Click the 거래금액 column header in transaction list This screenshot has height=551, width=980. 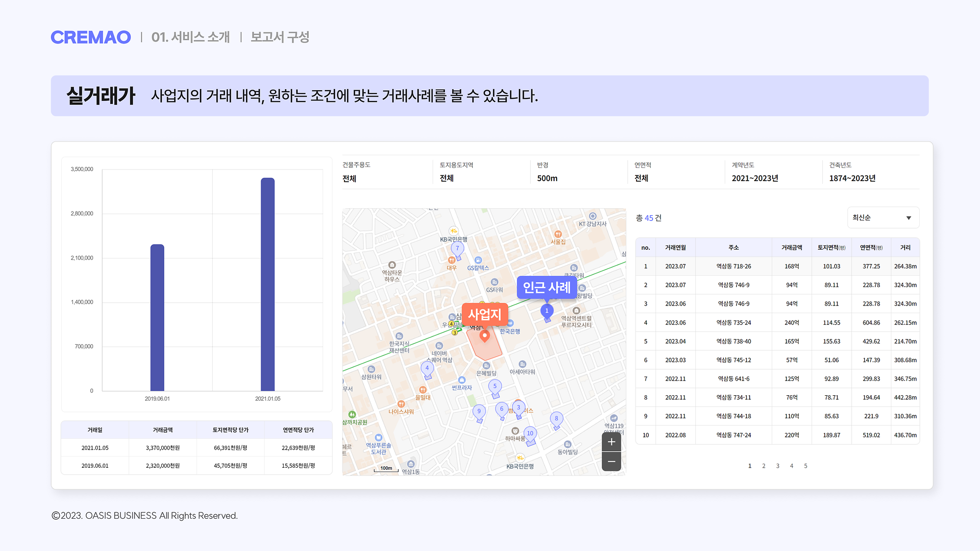(x=791, y=247)
